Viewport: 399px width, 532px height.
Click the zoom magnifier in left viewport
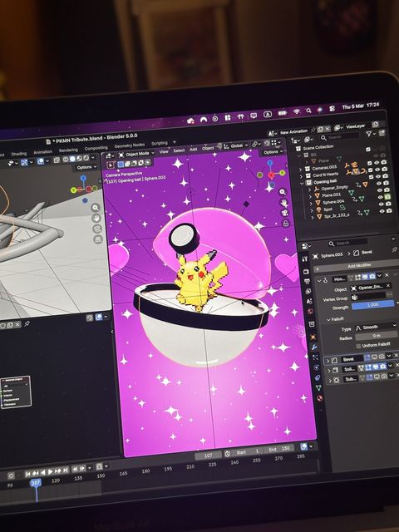[x=96, y=207]
